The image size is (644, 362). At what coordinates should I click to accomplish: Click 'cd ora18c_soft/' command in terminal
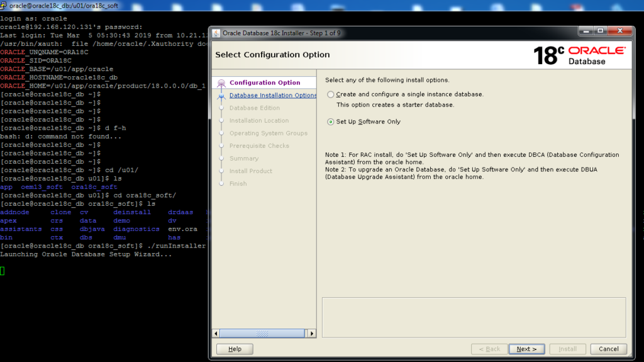pyautogui.click(x=145, y=195)
